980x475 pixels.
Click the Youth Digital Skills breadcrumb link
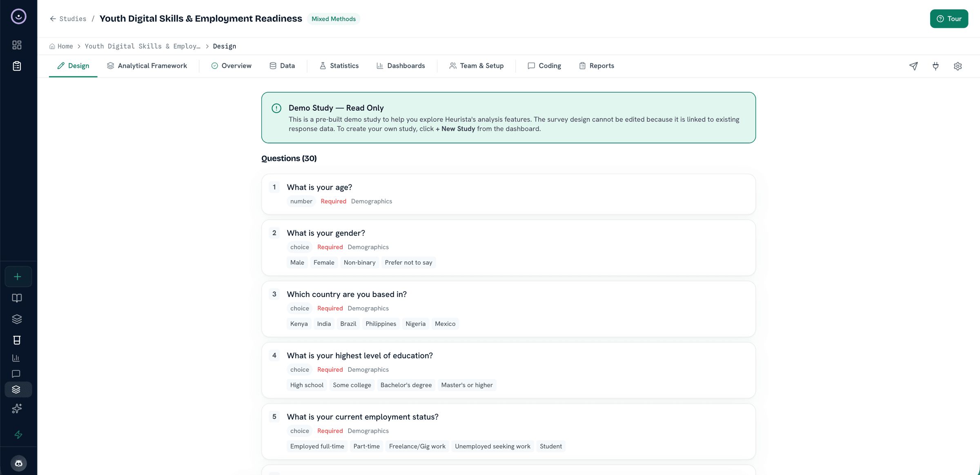click(143, 47)
